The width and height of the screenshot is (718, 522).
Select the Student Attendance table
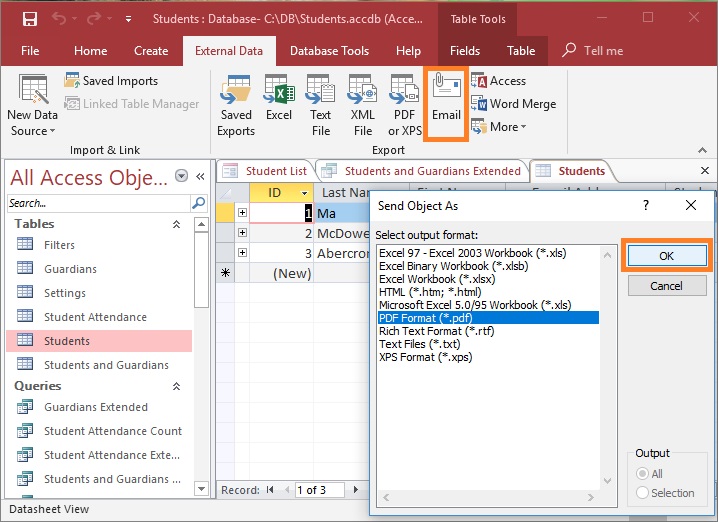click(99, 317)
